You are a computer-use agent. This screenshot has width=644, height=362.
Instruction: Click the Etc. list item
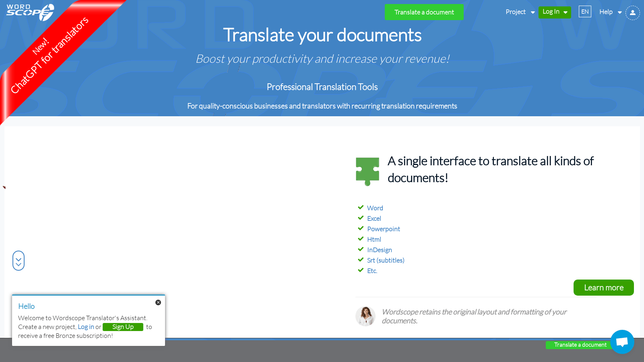point(372,271)
